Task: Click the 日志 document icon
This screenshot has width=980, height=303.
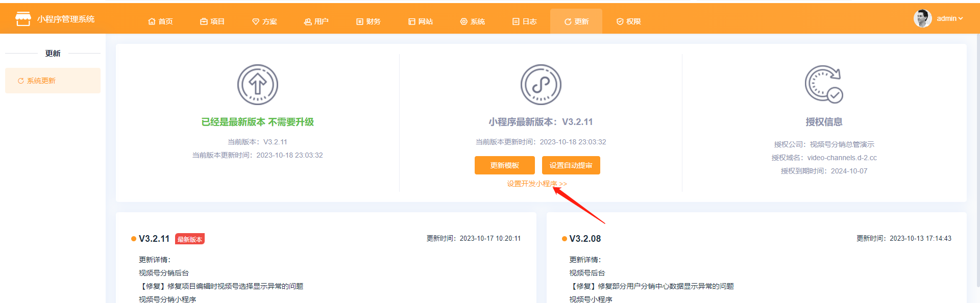Action: [x=516, y=21]
